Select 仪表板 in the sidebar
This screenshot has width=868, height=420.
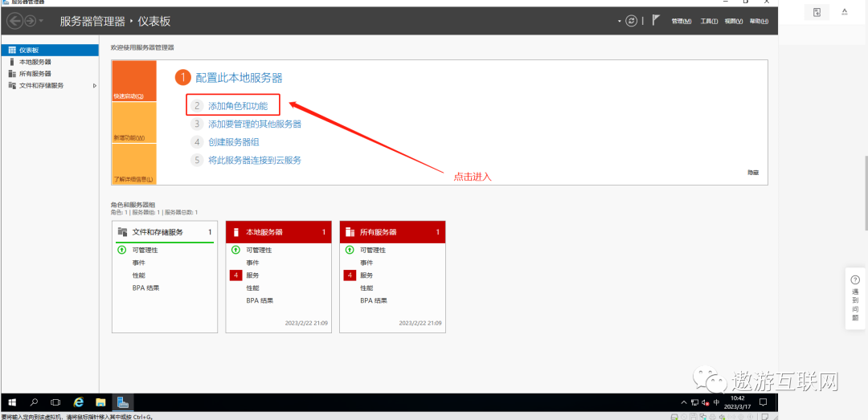point(50,50)
